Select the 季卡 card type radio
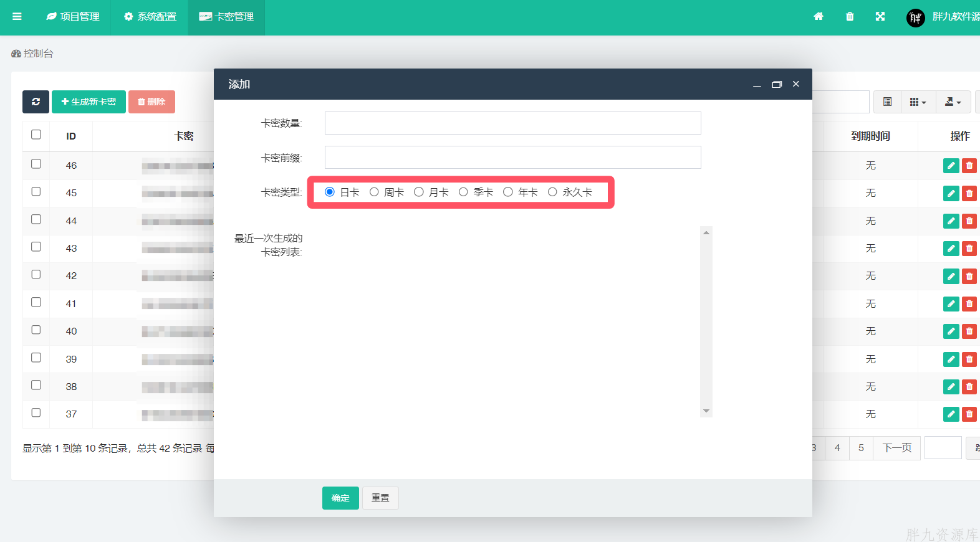 pyautogui.click(x=463, y=192)
